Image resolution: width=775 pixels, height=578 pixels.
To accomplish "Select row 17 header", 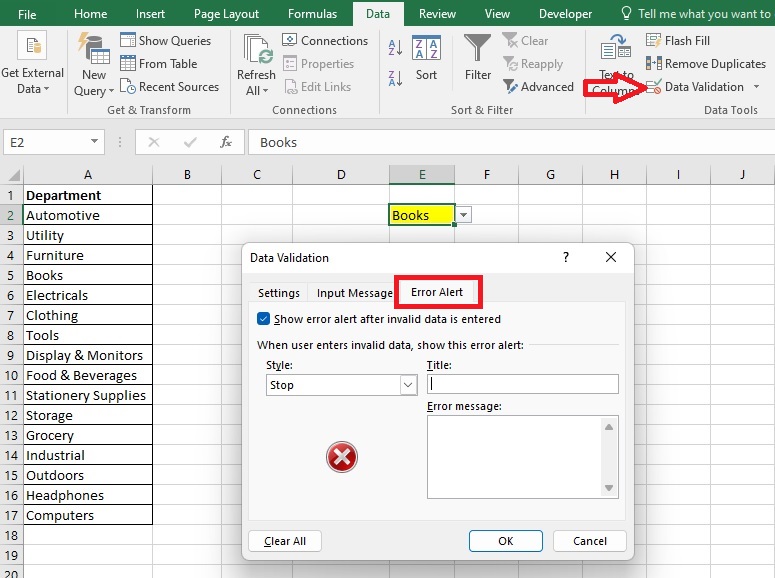I will 11,515.
